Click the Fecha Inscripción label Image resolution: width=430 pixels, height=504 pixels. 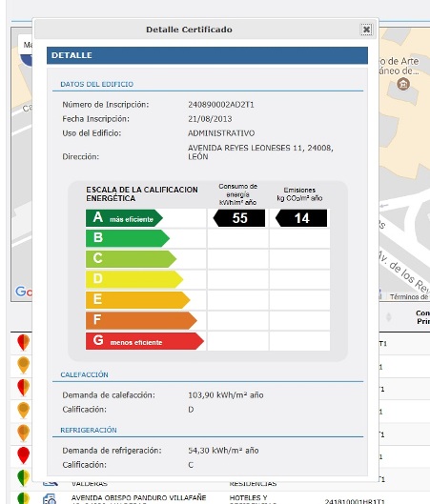click(x=96, y=119)
